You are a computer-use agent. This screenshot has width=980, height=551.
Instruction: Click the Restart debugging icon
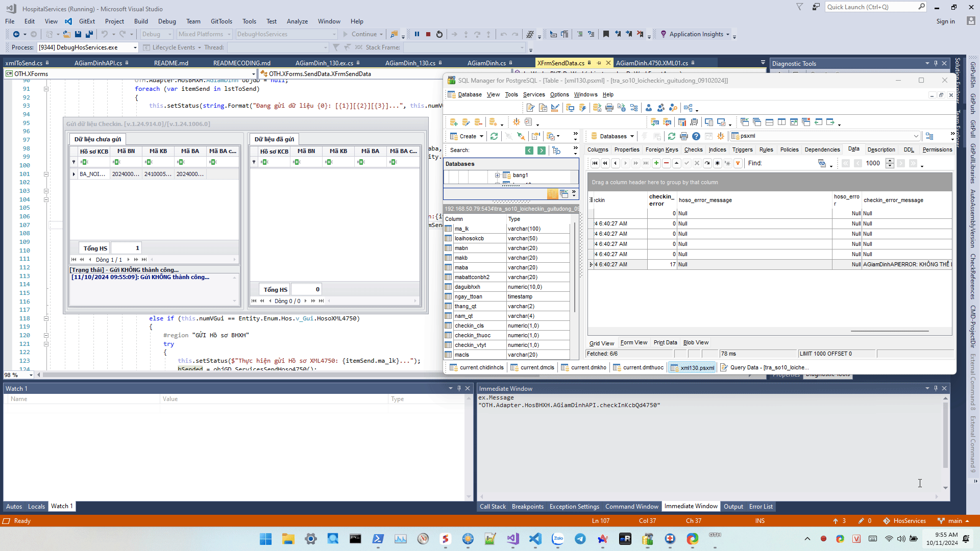coord(439,34)
